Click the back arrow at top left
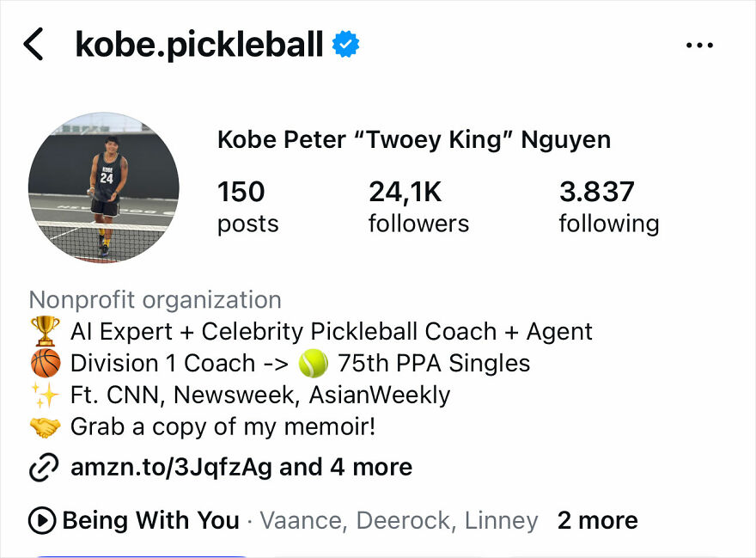The width and height of the screenshot is (756, 558). pos(34,45)
